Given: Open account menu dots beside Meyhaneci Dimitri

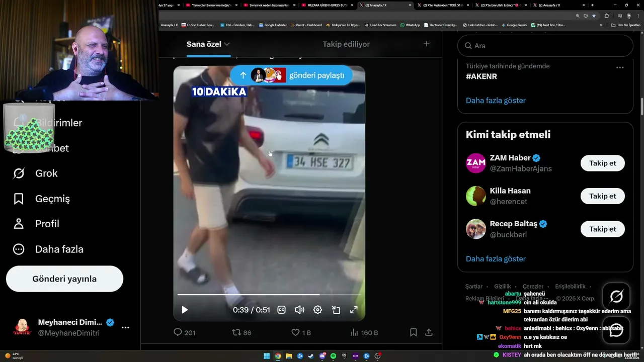Looking at the screenshot, I should tap(125, 327).
